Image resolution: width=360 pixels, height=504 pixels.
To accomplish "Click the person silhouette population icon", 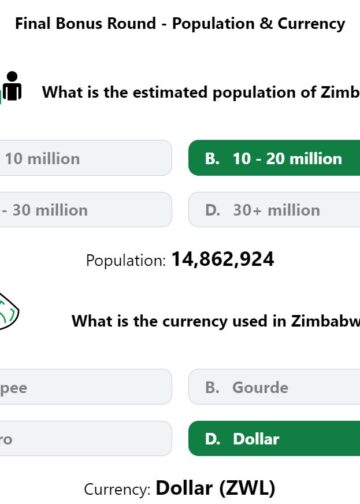I will coord(12,86).
